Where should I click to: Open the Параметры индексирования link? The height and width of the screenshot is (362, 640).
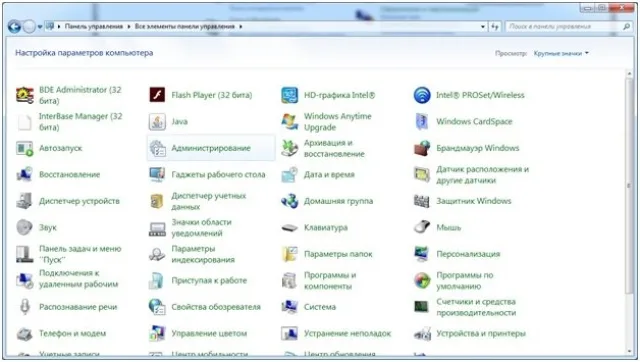pyautogui.click(x=203, y=254)
